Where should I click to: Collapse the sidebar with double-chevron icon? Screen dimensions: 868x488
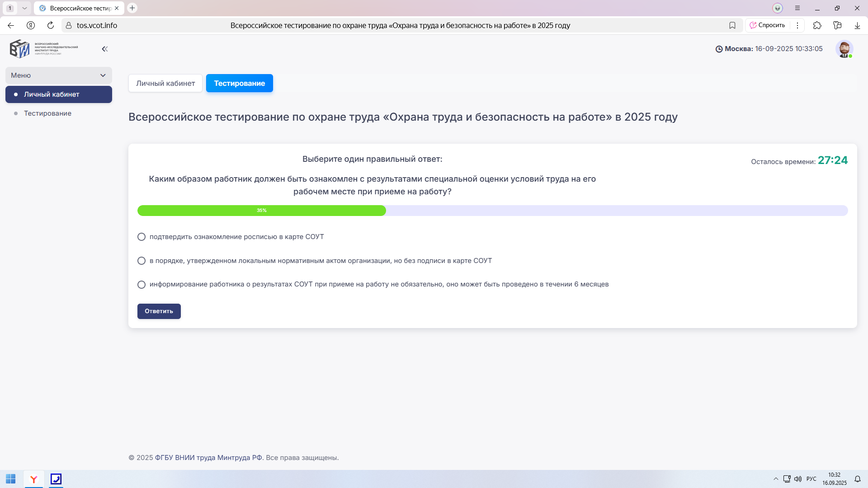[105, 49]
